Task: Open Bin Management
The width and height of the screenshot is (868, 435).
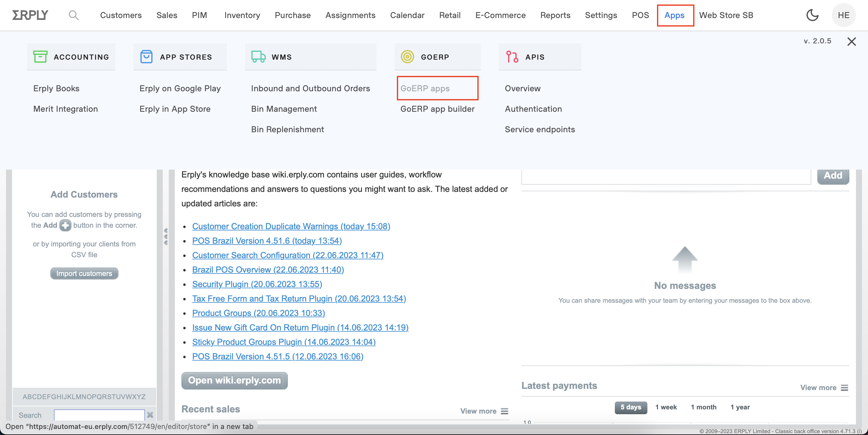Action: click(284, 109)
